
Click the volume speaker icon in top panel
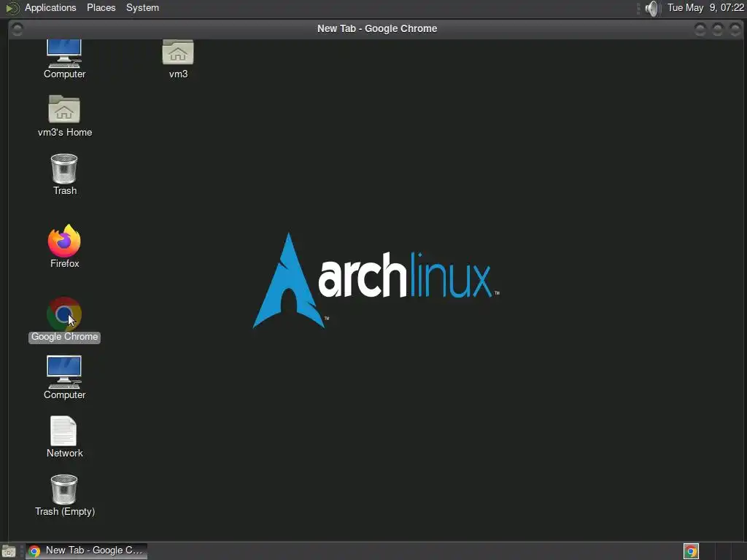click(x=651, y=8)
